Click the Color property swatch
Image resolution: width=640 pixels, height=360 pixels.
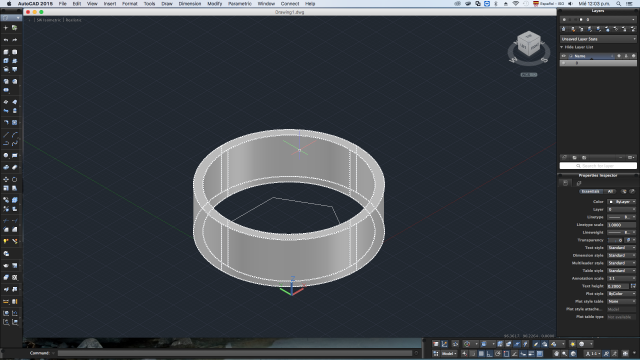click(611, 202)
